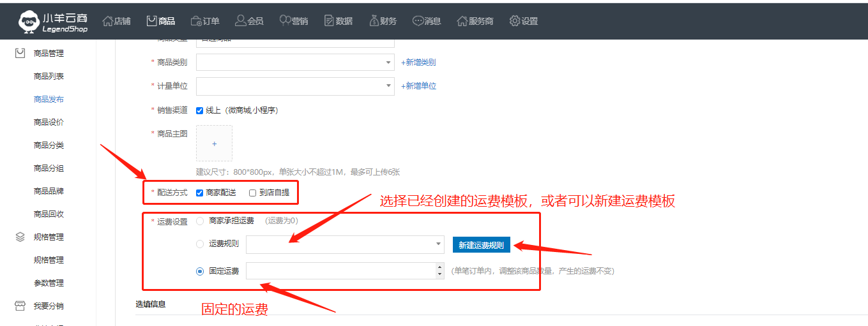Enable the 到店自提 pickup checkbox
Viewport: 868px width, 326px height.
[x=253, y=193]
